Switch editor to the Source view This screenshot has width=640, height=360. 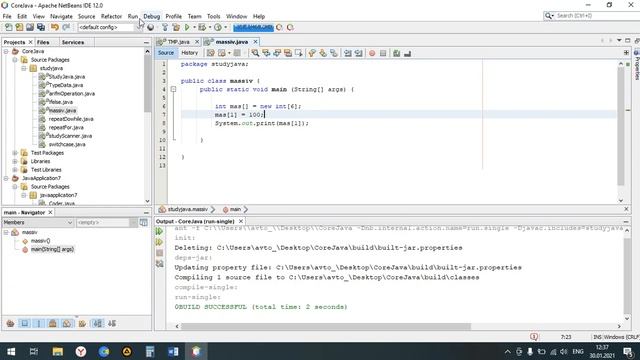(x=166, y=53)
